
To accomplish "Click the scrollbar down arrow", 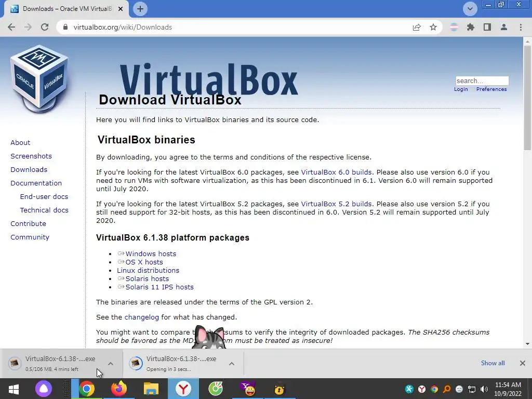I will coord(527,344).
